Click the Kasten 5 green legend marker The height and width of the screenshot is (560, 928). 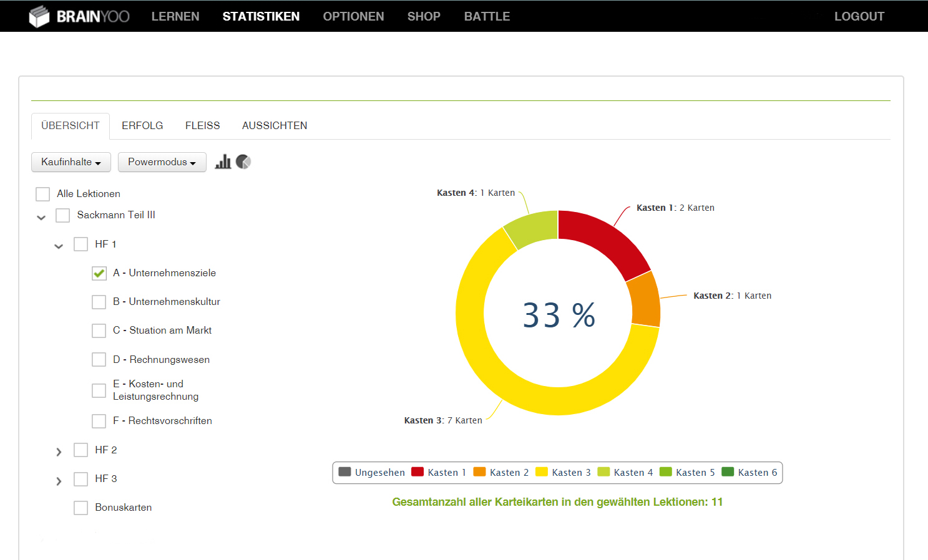[665, 472]
